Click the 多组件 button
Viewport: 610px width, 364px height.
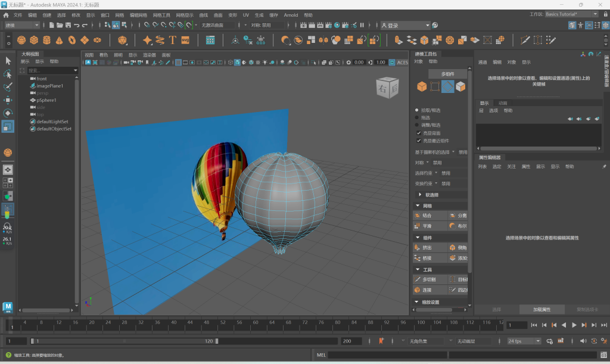(x=448, y=74)
